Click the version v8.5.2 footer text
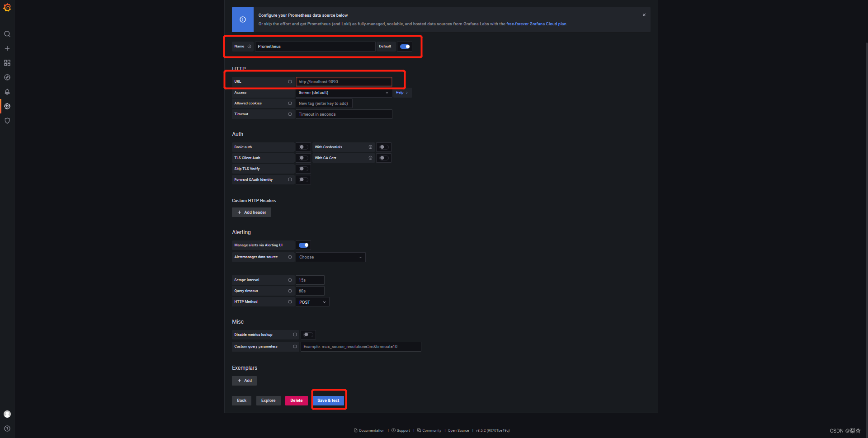 click(x=492, y=430)
